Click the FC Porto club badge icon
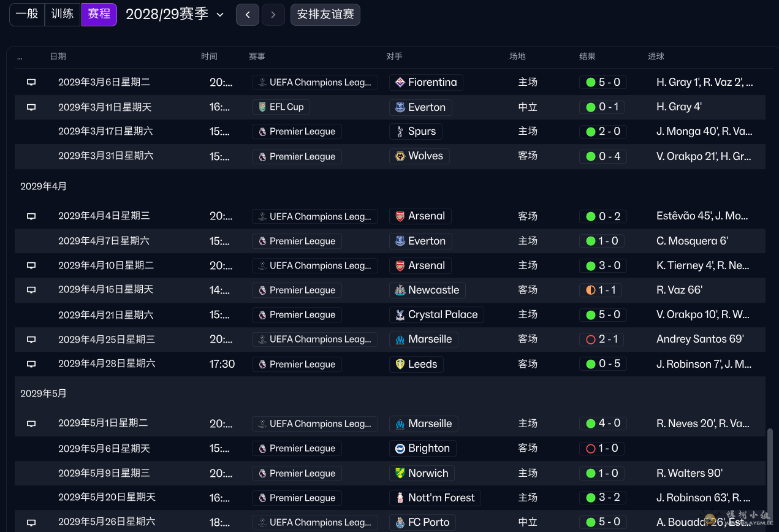The width and height of the screenshot is (779, 532). [400, 523]
